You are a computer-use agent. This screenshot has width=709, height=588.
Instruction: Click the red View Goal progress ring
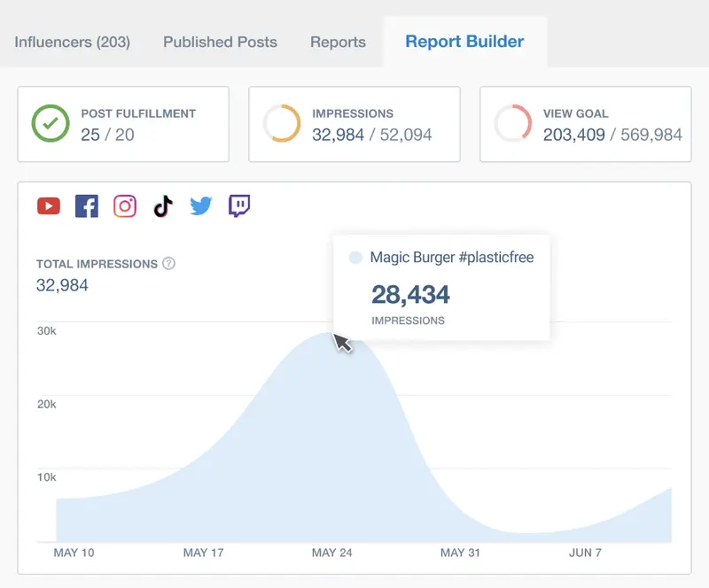pos(512,122)
